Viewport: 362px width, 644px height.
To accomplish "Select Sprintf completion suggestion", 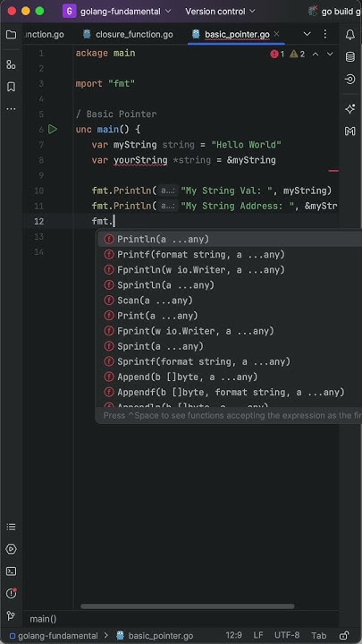I will tap(230, 361).
